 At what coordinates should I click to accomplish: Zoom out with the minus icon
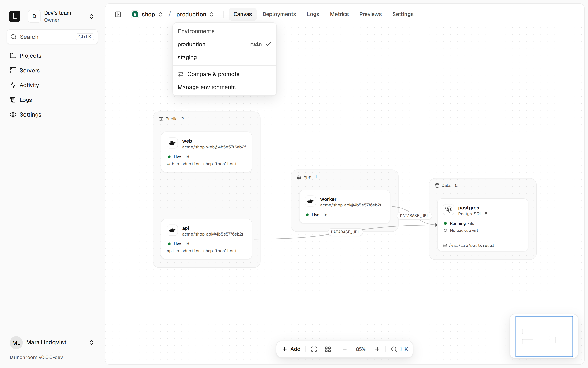tap(345, 349)
